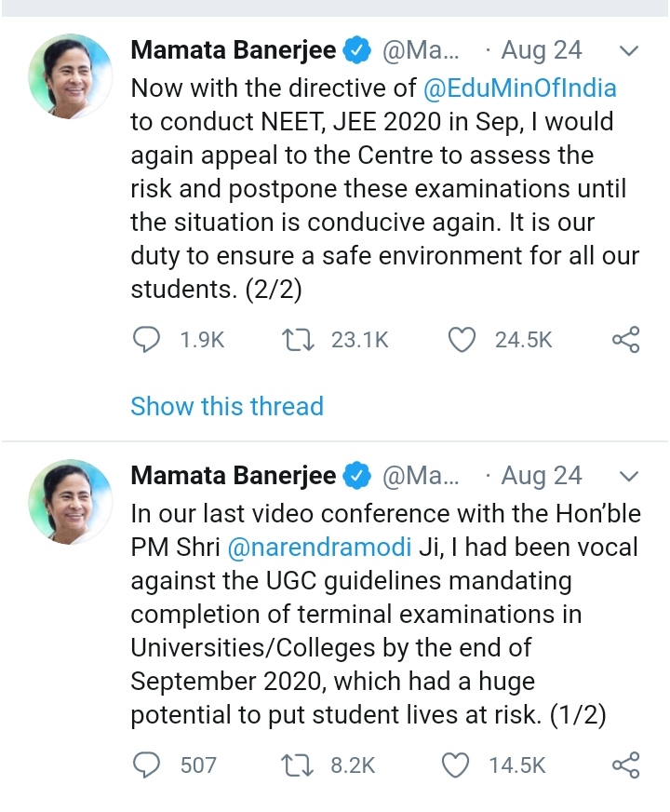
Task: Share the UGC guidelines tweet
Action: coord(625,765)
